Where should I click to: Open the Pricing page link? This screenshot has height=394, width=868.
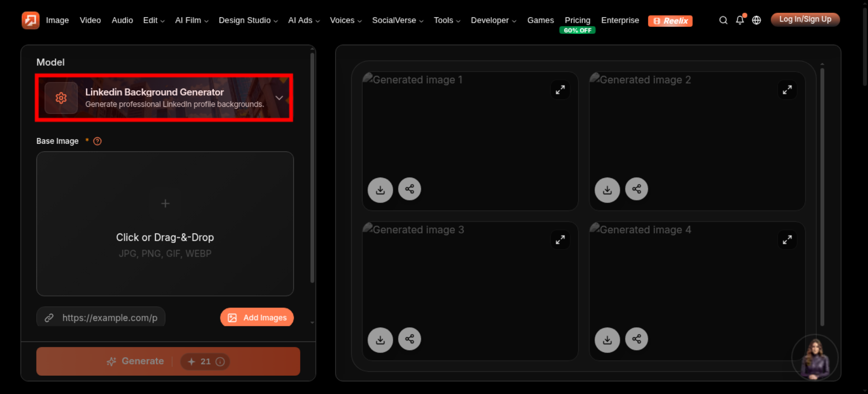[x=577, y=20]
